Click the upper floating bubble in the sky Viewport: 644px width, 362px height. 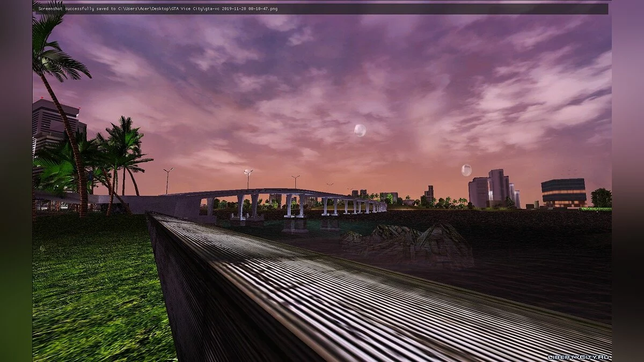click(x=360, y=130)
